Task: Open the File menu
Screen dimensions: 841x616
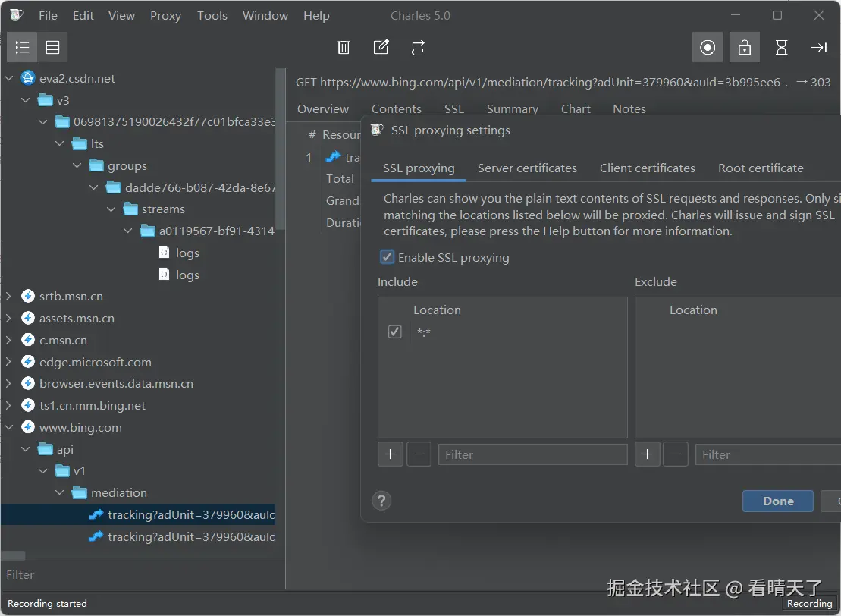Action: tap(48, 16)
